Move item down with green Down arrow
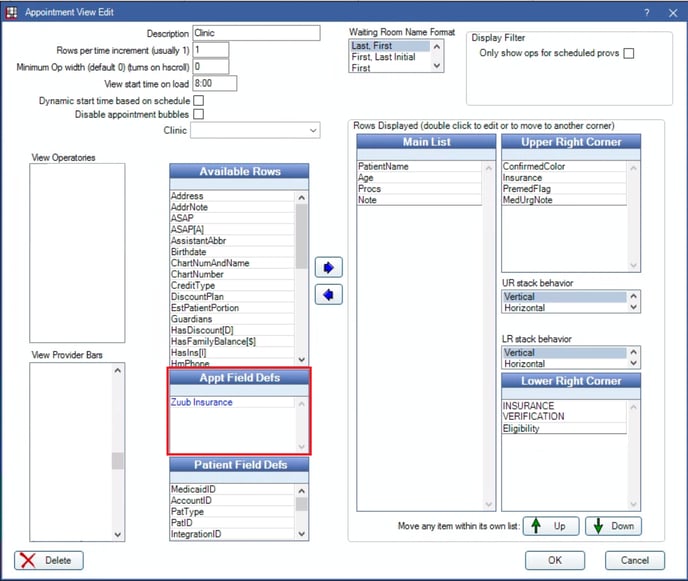 tap(613, 525)
